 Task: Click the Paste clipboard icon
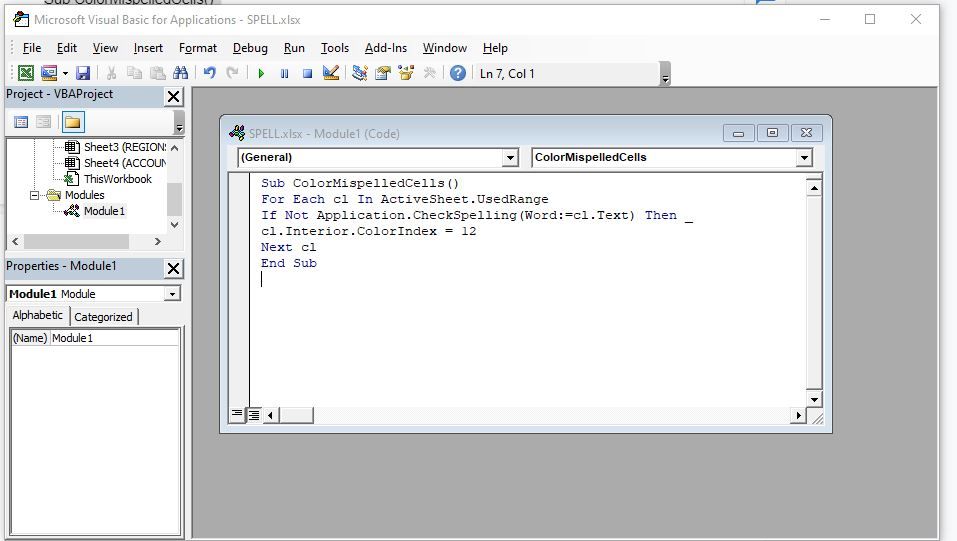tap(157, 73)
